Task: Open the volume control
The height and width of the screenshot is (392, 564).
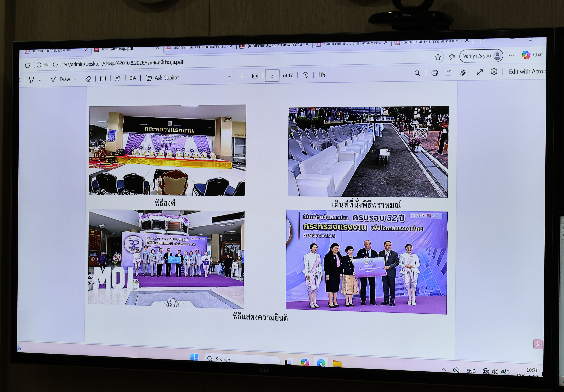Action: (495, 372)
